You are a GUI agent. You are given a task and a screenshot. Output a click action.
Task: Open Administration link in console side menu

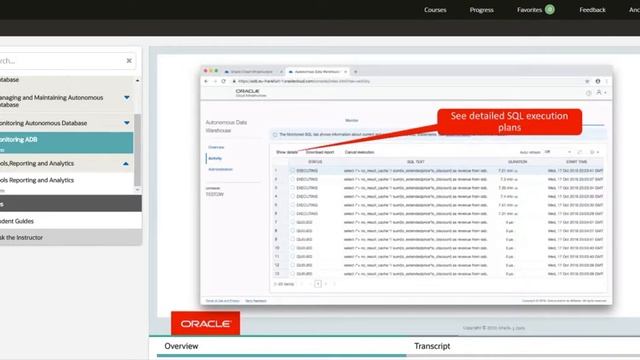point(220,169)
